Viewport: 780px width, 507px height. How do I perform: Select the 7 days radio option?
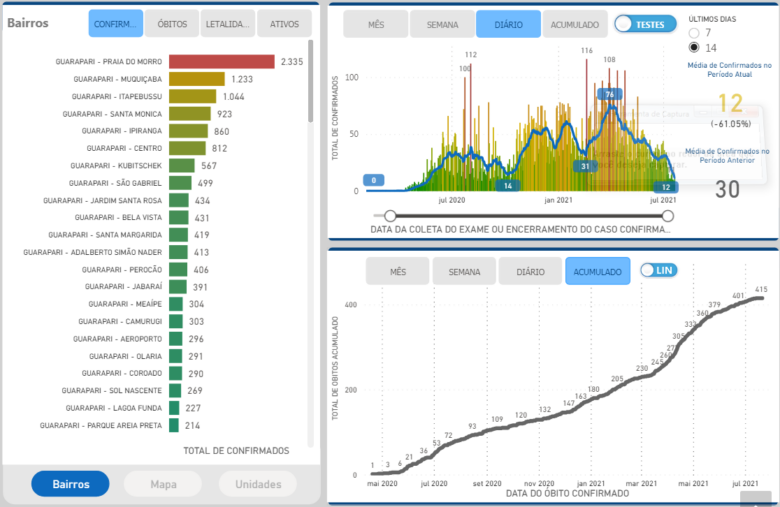click(x=695, y=33)
